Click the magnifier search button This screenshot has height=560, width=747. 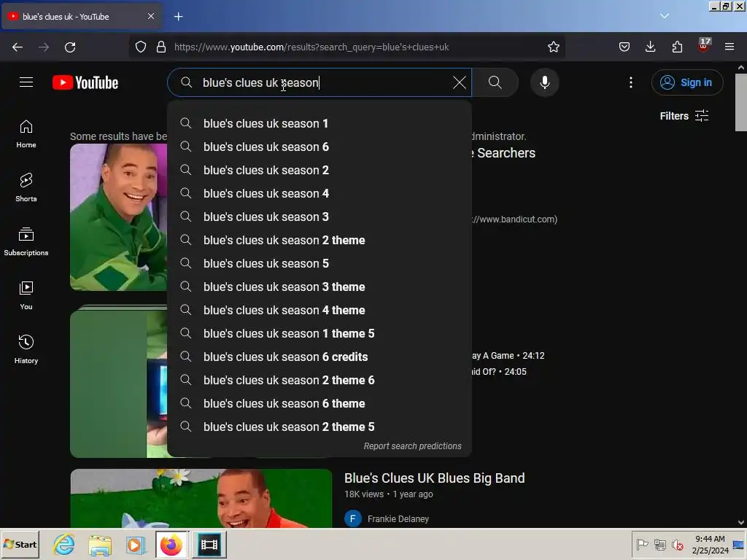click(495, 82)
